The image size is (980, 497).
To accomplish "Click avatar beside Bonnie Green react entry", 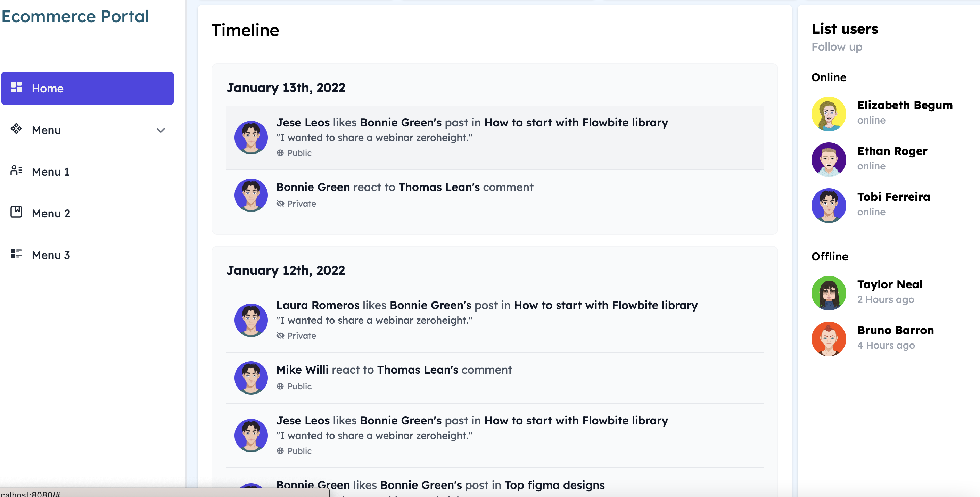I will point(251,195).
